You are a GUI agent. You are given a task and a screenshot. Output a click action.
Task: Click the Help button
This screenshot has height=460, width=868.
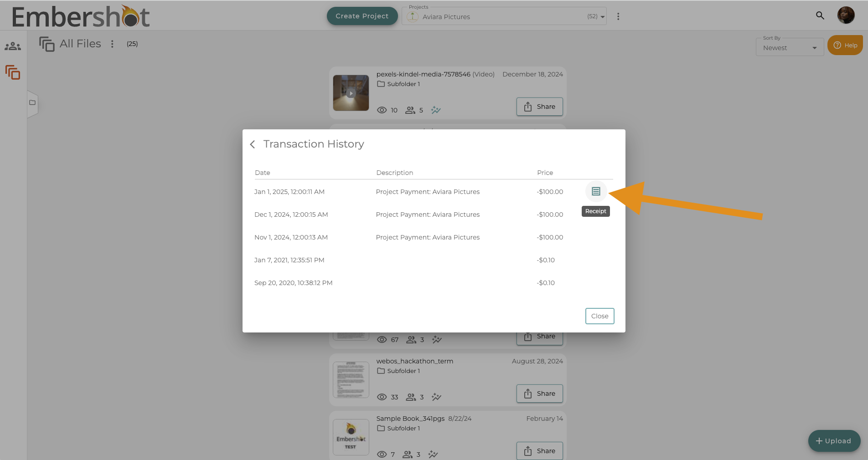coord(845,45)
